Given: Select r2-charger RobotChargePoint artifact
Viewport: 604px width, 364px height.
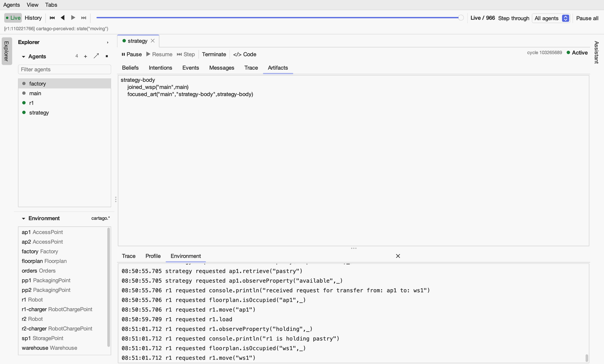Looking at the screenshot, I should (x=63, y=329).
